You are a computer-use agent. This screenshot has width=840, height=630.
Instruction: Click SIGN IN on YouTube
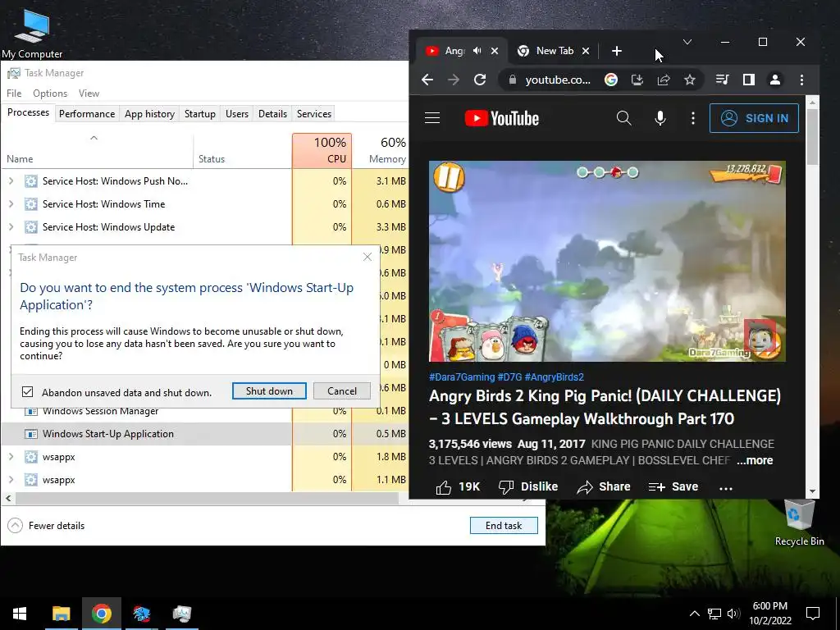tap(754, 118)
